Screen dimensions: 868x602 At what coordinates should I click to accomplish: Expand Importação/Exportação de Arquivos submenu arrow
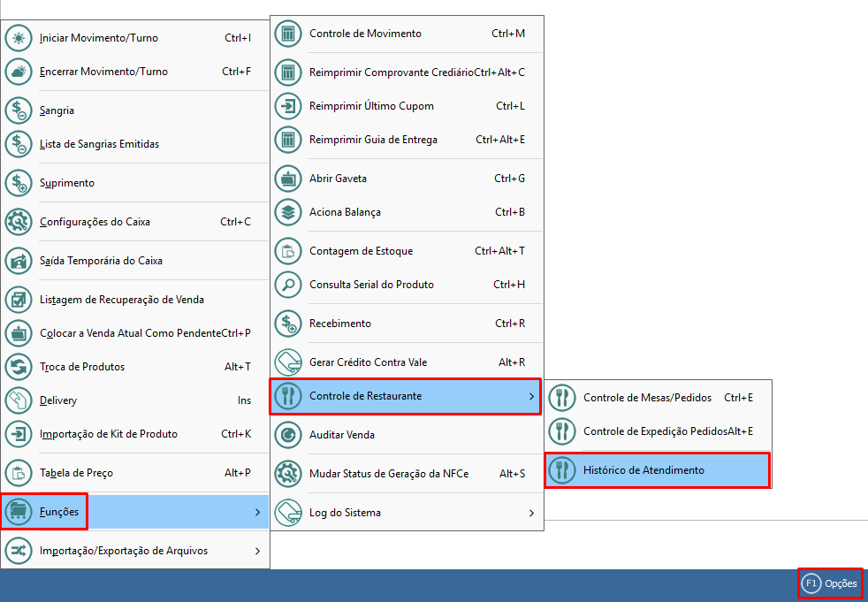pos(257,551)
